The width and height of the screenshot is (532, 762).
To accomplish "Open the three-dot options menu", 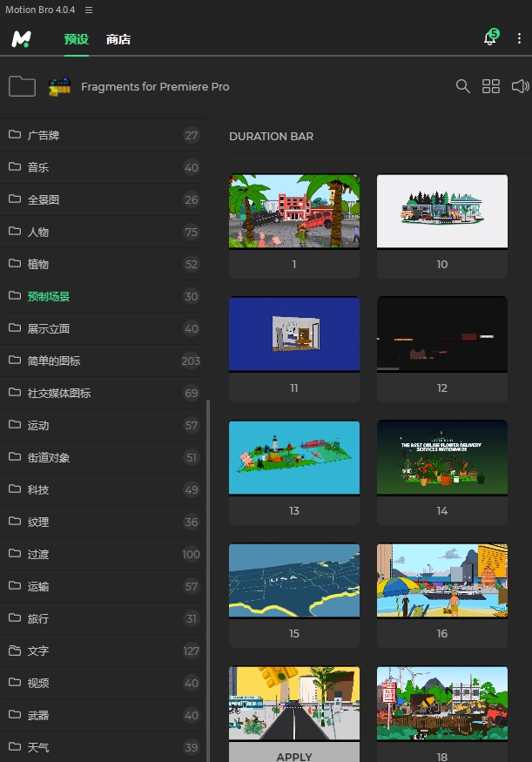I will pos(519,39).
